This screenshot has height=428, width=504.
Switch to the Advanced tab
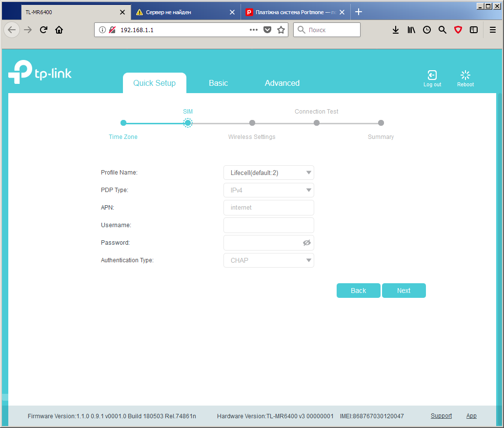pyautogui.click(x=282, y=83)
